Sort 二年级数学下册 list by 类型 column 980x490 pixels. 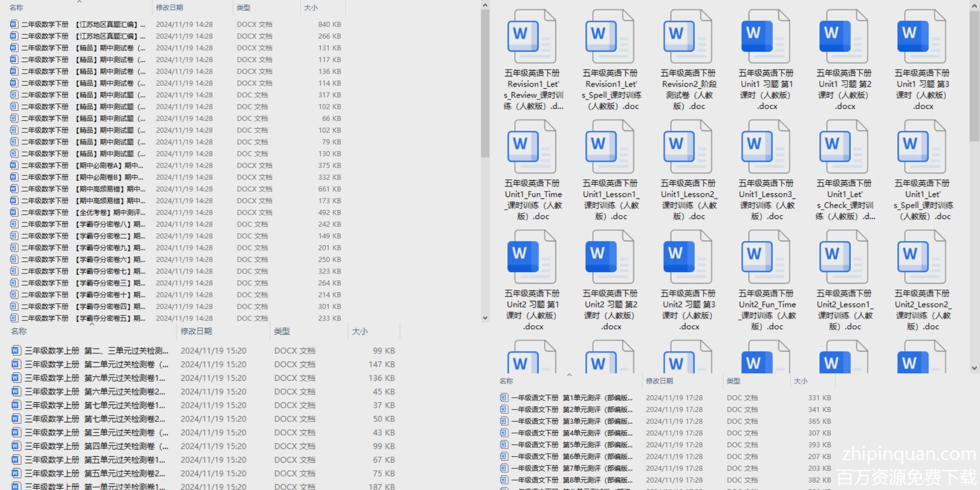click(x=244, y=7)
